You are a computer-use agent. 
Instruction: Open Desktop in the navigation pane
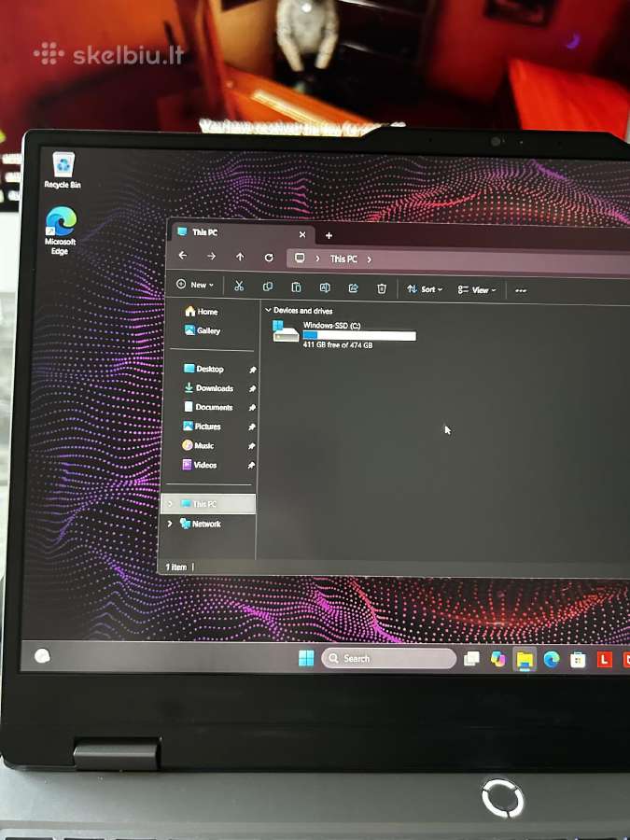203,369
